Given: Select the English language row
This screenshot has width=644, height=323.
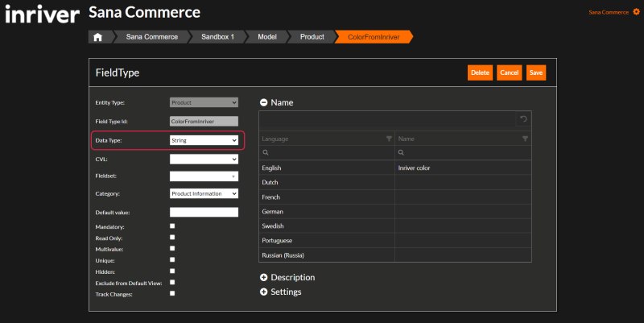Looking at the screenshot, I should pyautogui.click(x=395, y=168).
